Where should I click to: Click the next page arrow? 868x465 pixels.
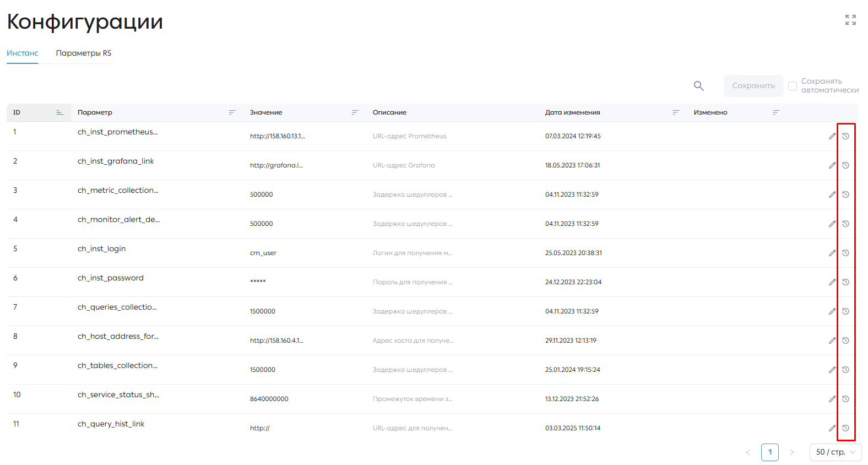pos(792,452)
